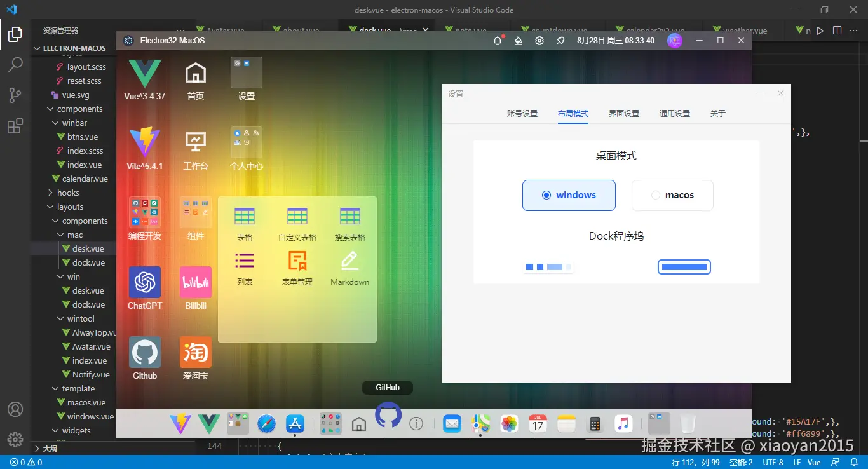This screenshot has height=469, width=868.
Task: Select the windows desktop mode radio button
Action: (x=547, y=195)
